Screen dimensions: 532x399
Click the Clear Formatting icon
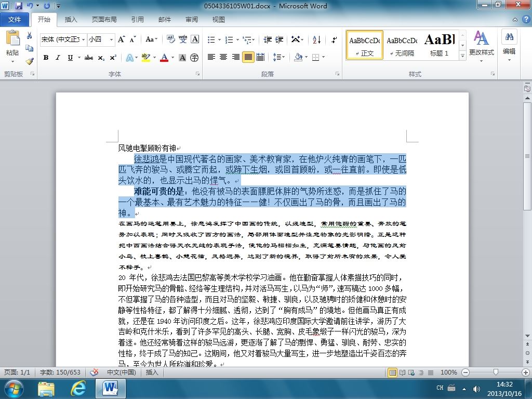tap(170, 39)
